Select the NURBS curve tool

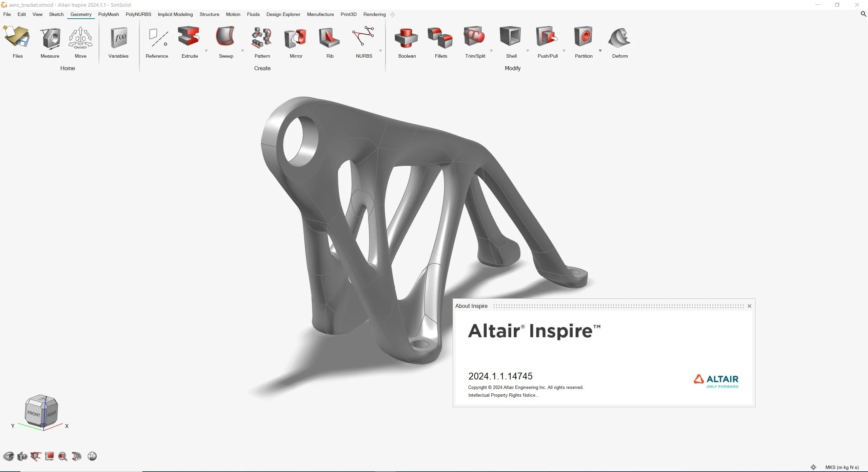363,36
